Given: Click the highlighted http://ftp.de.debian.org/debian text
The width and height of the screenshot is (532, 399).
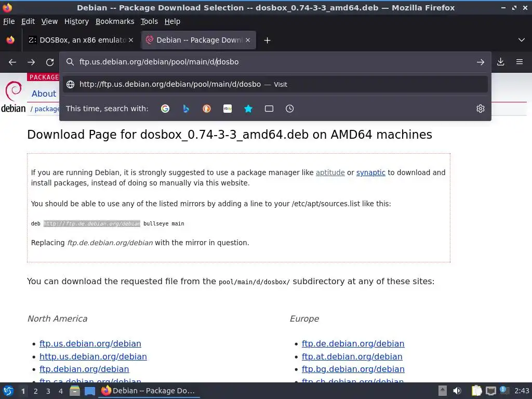Looking at the screenshot, I should point(92,223).
